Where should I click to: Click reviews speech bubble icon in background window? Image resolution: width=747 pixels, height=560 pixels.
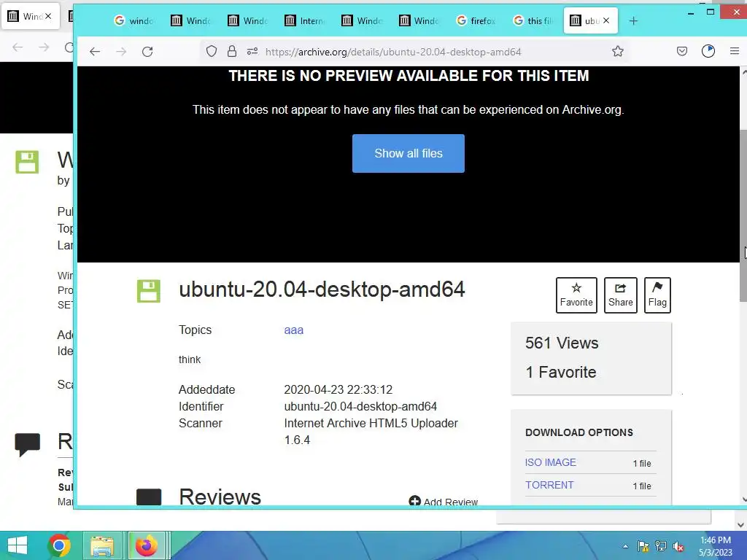click(27, 445)
